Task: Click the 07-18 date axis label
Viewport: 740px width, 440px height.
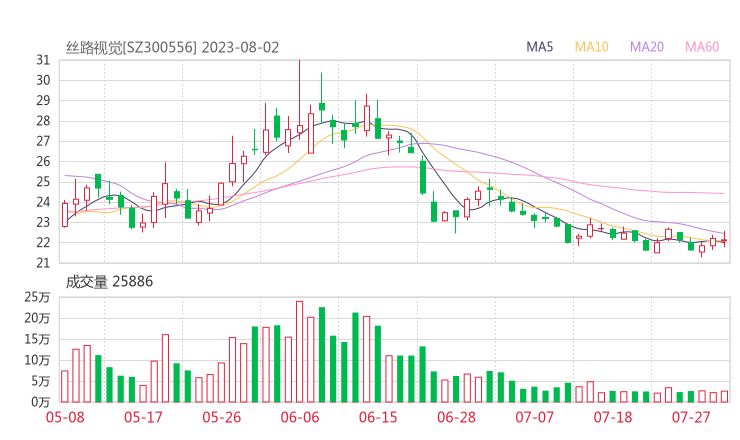Action: (x=613, y=417)
